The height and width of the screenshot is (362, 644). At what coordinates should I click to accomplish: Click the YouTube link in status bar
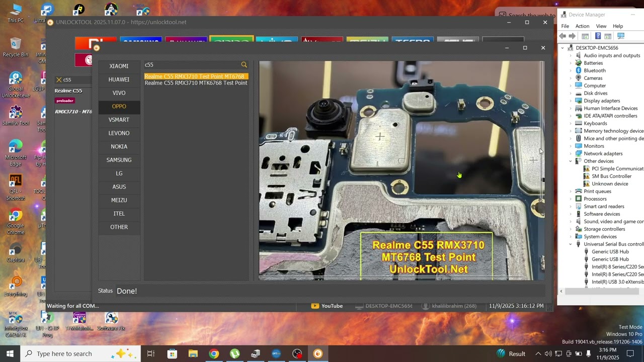tap(327, 306)
